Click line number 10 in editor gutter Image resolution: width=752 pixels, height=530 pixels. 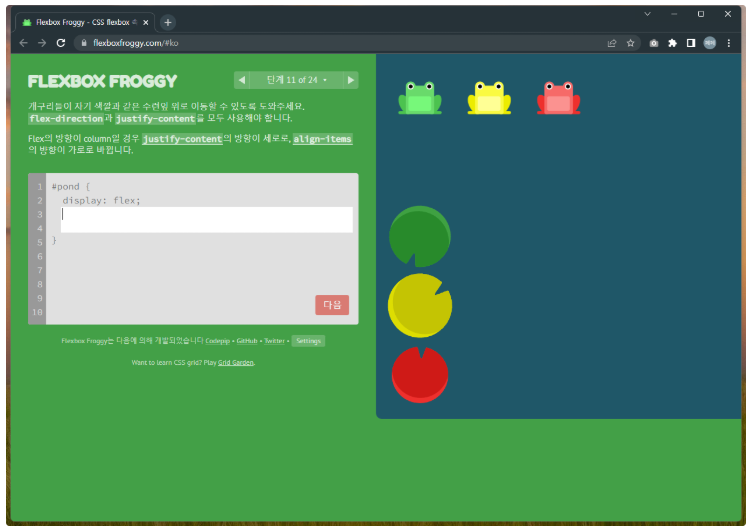click(x=37, y=312)
